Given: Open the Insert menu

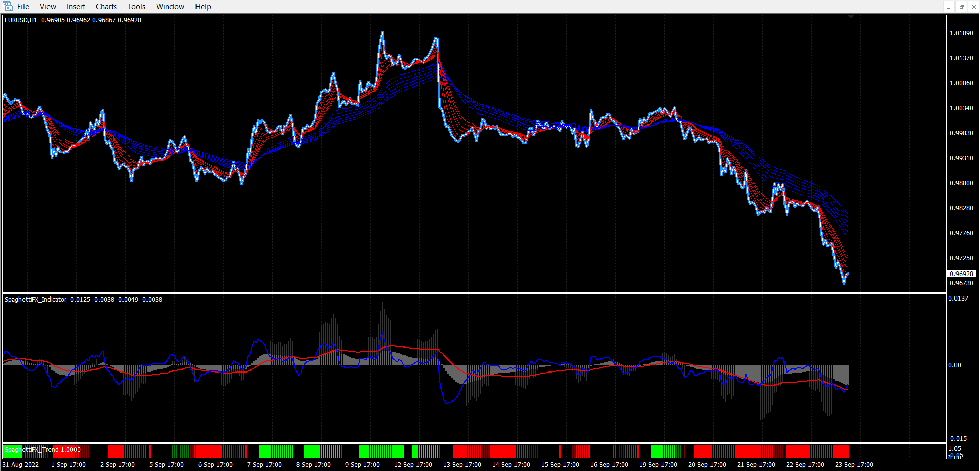Looking at the screenshot, I should [x=76, y=7].
